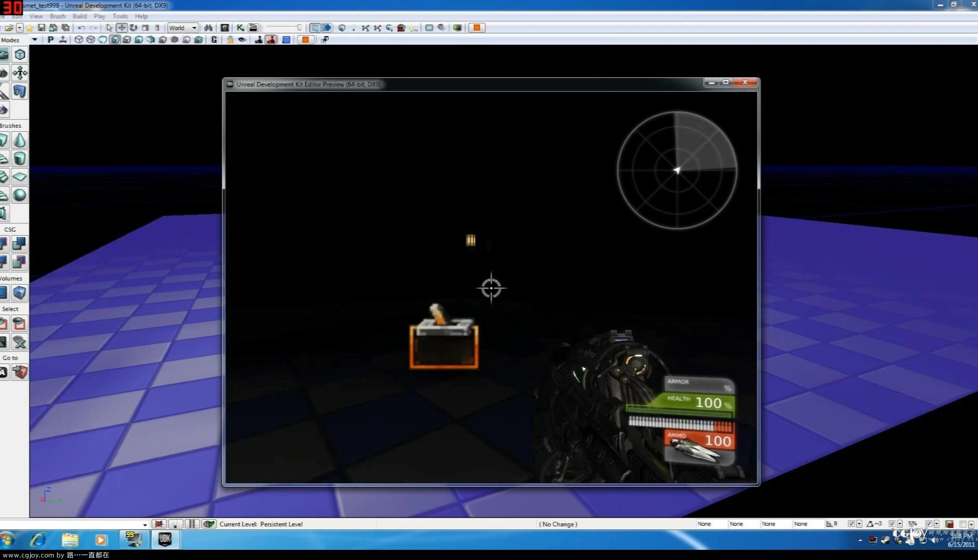The width and height of the screenshot is (978, 560).
Task: Open the World coordinate system dropdown
Action: (x=182, y=28)
